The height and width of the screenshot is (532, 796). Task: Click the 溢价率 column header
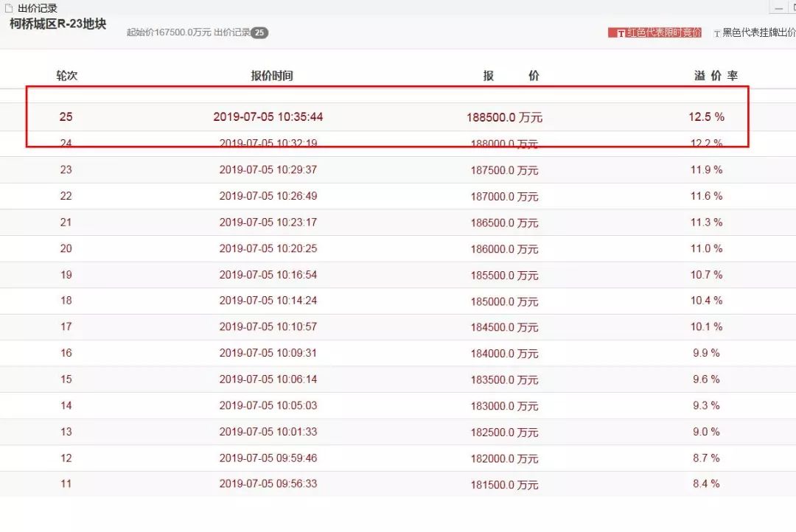[716, 76]
